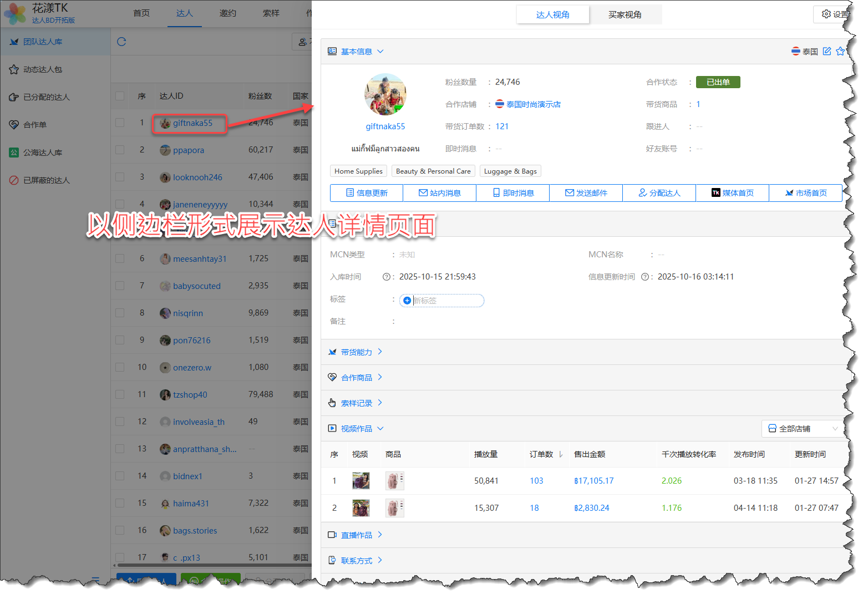Click the star favorite icon in header
This screenshot has width=868, height=599.
click(x=840, y=51)
